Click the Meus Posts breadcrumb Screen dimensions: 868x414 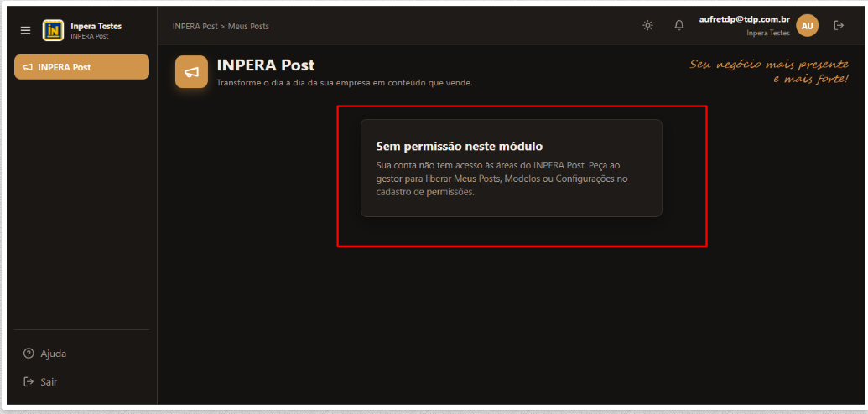[x=248, y=26]
